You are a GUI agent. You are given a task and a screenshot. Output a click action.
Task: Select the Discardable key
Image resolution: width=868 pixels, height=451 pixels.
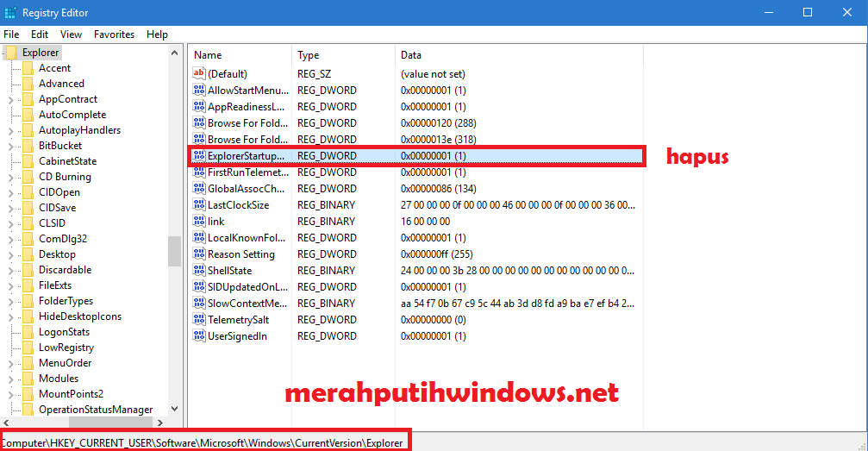(66, 270)
